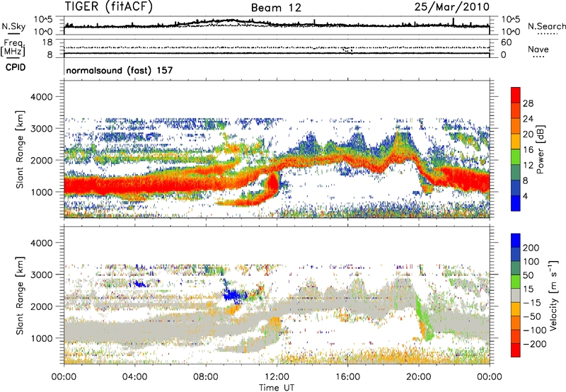This screenshot has height=392, width=566.
Task: Click the normalsound (fast) 157 text
Action: click(x=120, y=70)
